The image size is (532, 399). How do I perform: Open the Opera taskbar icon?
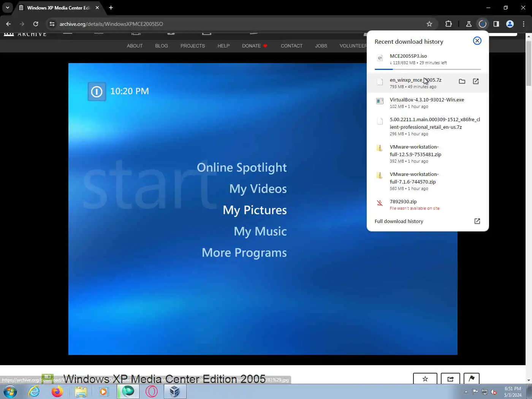151,391
